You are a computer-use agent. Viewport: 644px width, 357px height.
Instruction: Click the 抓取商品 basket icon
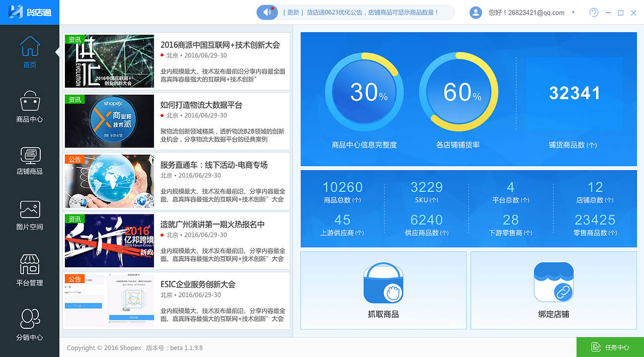(383, 283)
